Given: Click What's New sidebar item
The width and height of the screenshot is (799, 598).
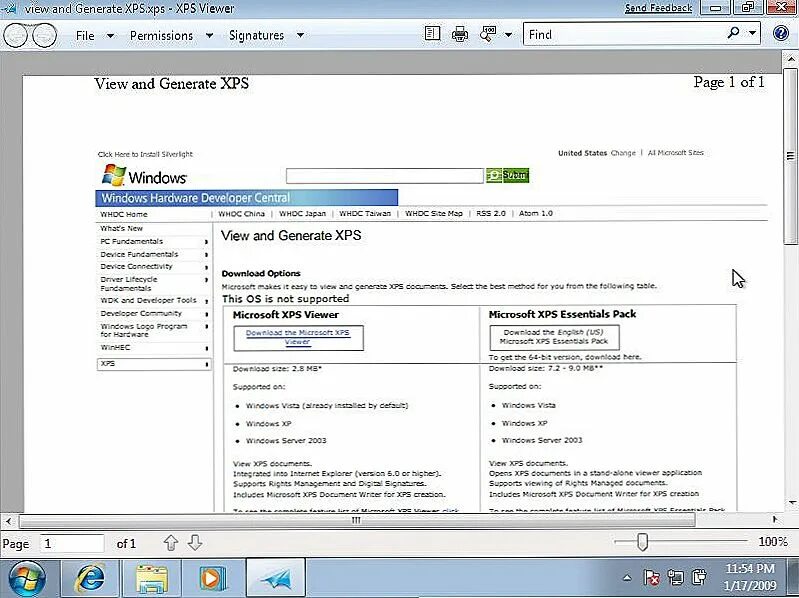Looking at the screenshot, I should tap(121, 228).
